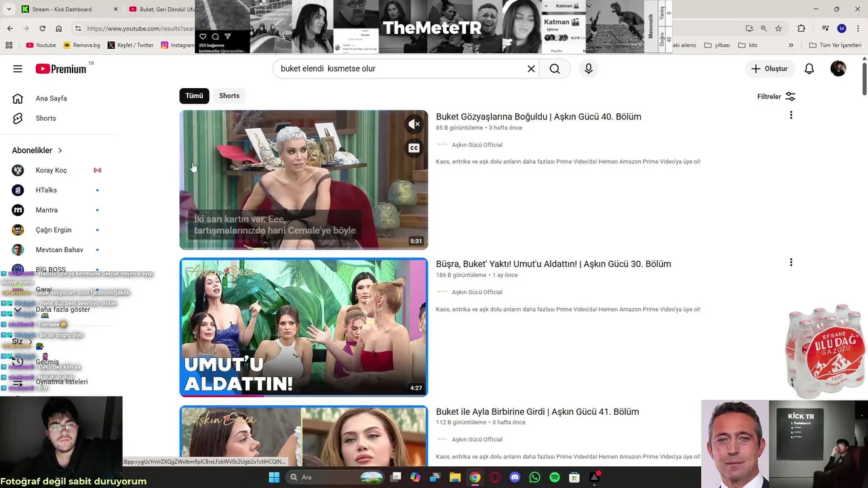Open Buket ile Ayla Birbirine Girdi title
Viewport: 868px width, 488px height.
(537, 411)
